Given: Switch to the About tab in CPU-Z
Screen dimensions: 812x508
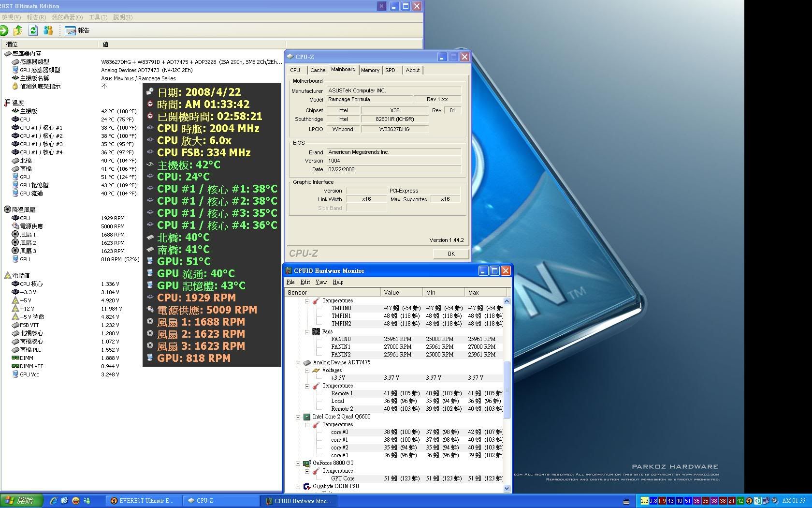Looking at the screenshot, I should (x=413, y=71).
